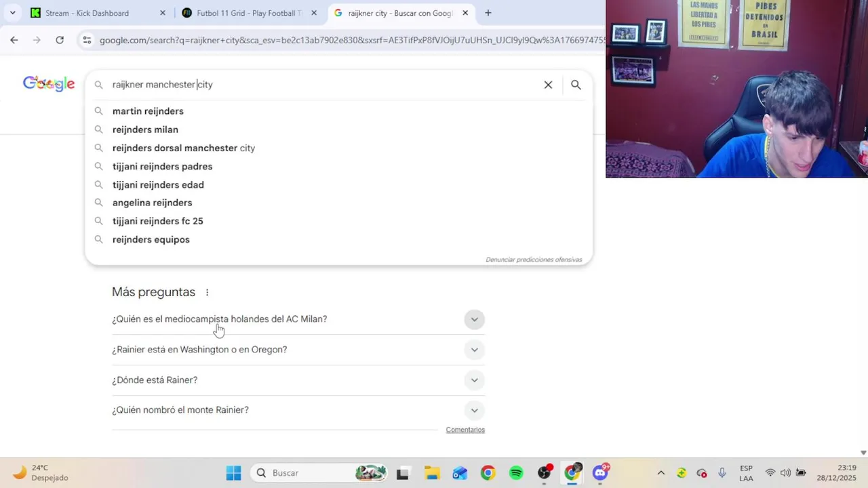Open File Explorer from taskbar
The image size is (868, 488).
tap(432, 473)
